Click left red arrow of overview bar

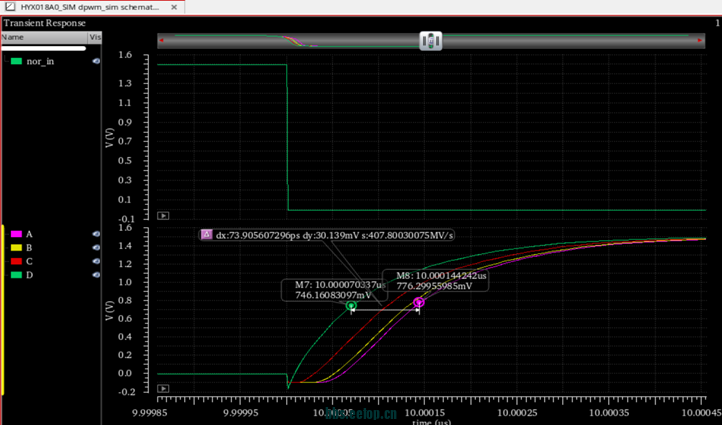[161, 41]
